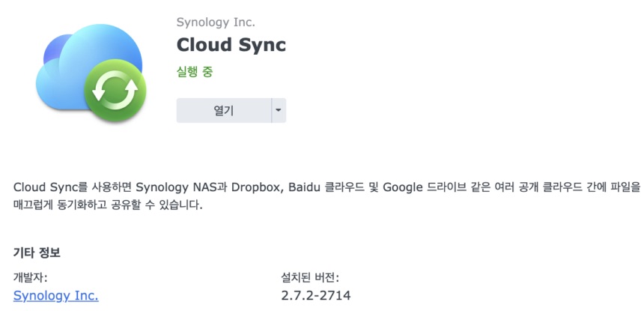Click the description line starting with 매끄럽게
The image size is (644, 311).
tap(108, 204)
